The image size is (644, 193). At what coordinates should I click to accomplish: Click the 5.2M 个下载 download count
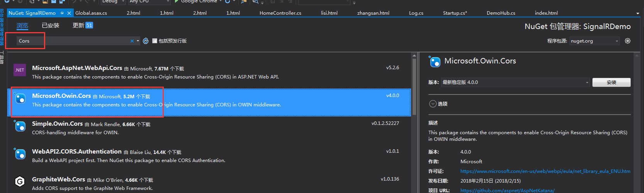[x=137, y=97]
